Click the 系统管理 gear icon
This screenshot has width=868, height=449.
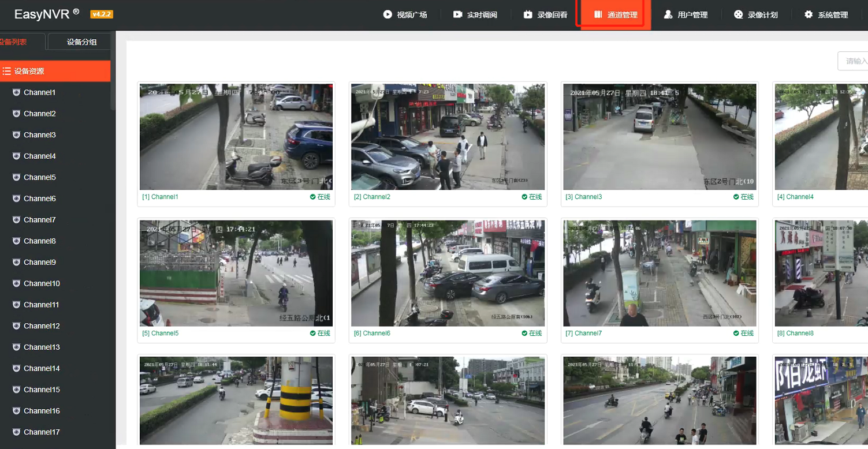click(x=809, y=14)
